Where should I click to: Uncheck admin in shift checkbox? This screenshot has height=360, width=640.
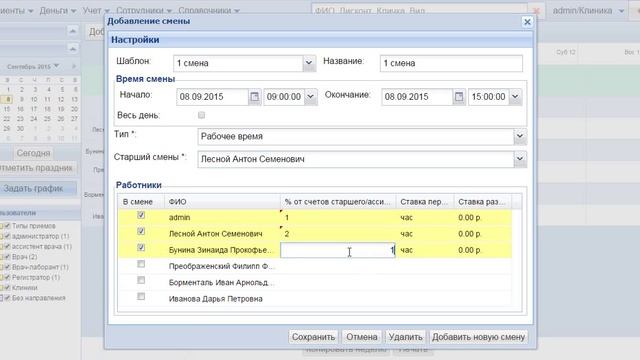(141, 215)
